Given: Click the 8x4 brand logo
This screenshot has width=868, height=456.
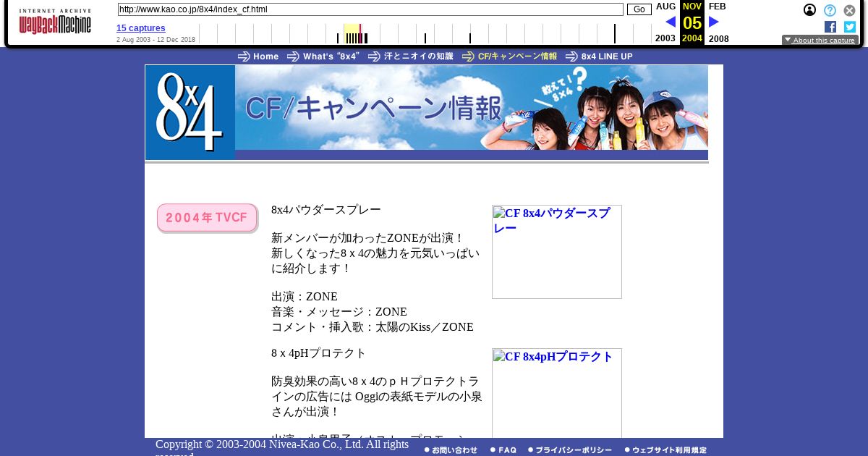Looking at the screenshot, I should (x=190, y=112).
